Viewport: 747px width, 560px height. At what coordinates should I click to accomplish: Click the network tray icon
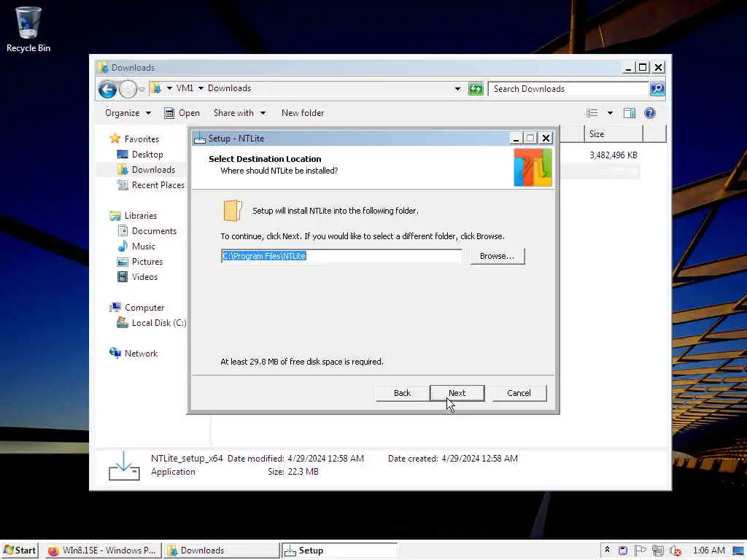[x=657, y=551]
